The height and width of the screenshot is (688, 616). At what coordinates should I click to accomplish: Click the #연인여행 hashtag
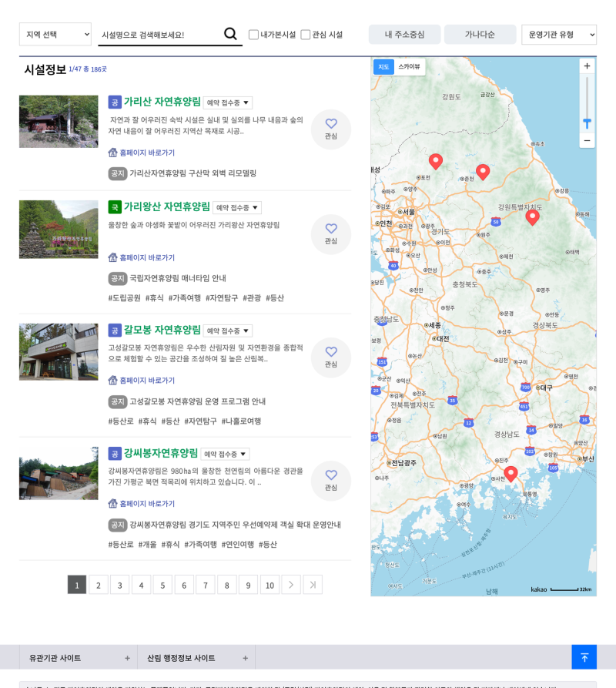[x=238, y=545]
